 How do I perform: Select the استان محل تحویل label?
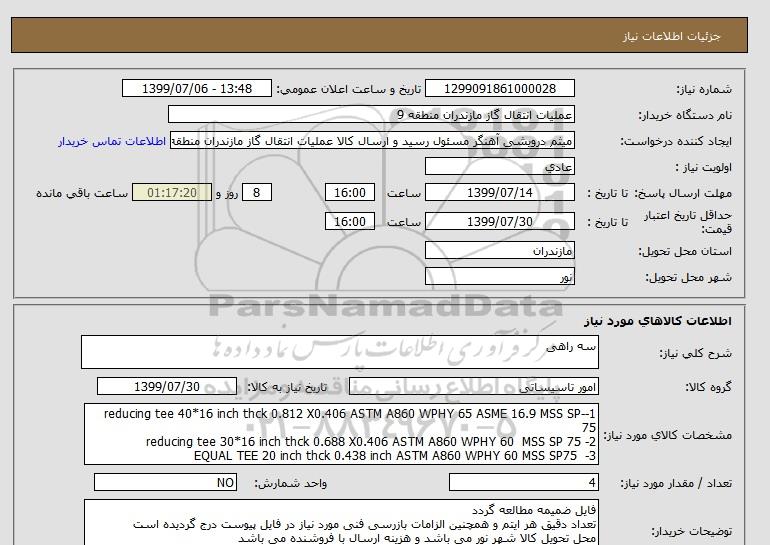tap(685, 251)
